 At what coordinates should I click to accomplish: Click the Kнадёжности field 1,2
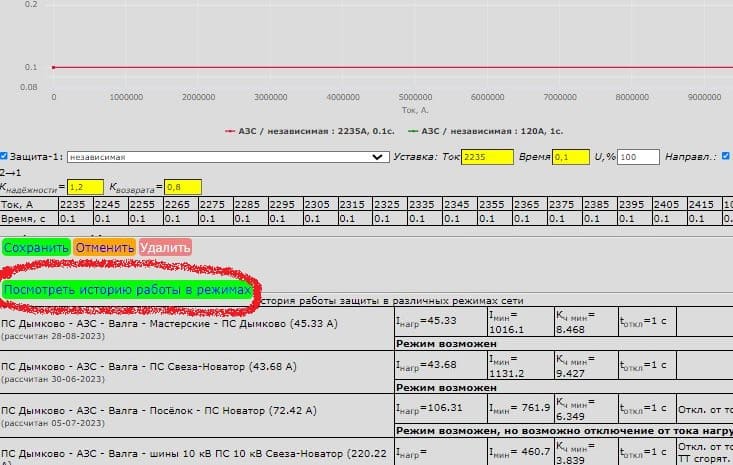click(85, 187)
